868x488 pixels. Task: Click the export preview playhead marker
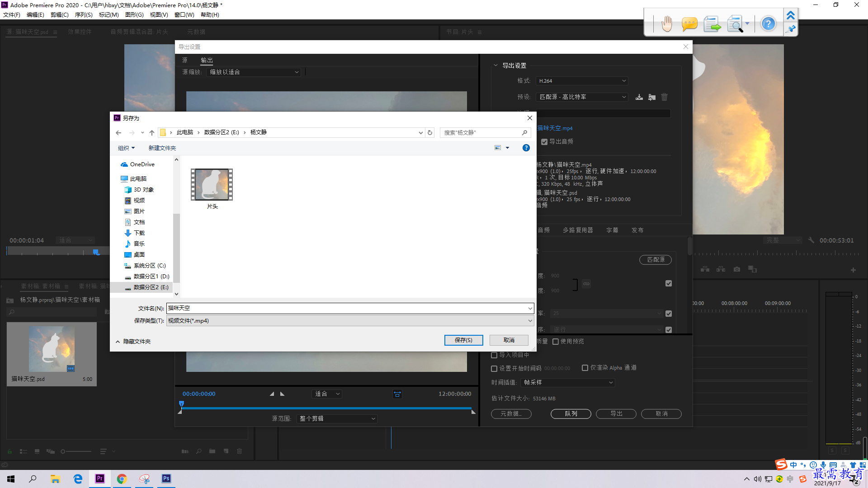(x=181, y=404)
